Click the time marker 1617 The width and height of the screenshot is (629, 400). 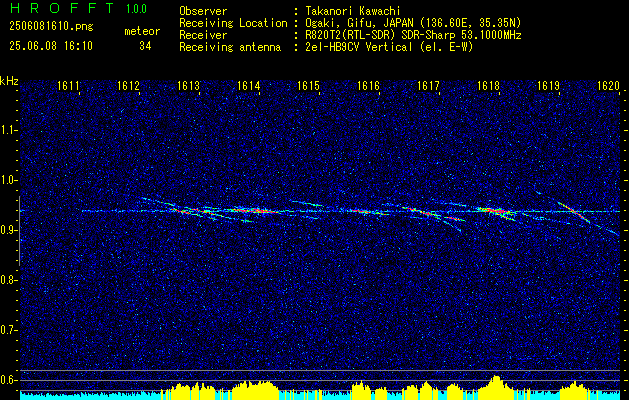pos(428,85)
